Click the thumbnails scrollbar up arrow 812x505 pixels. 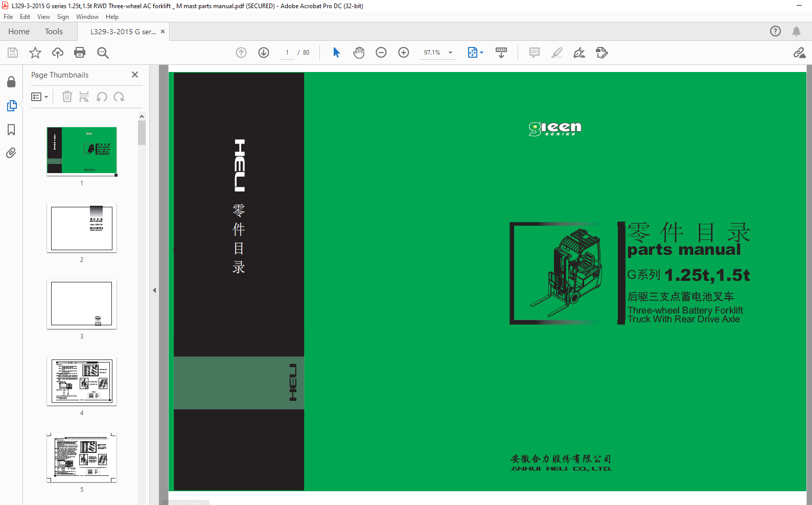tap(142, 116)
